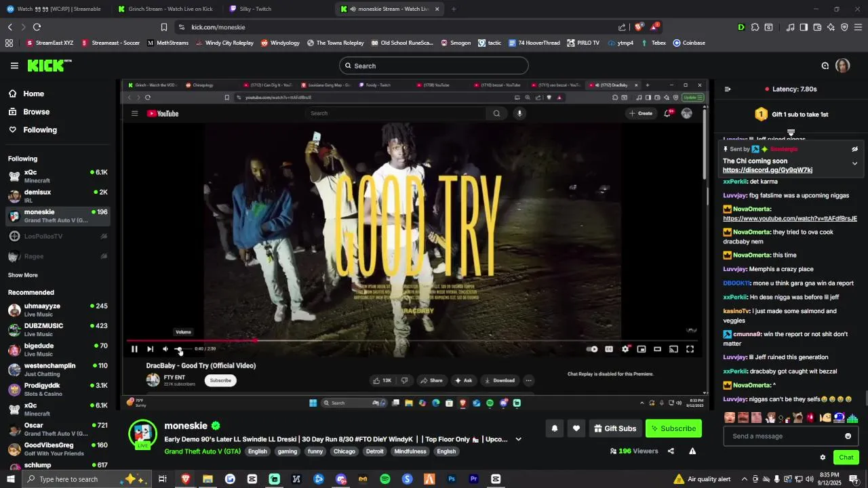Click the green Chat send button

pyautogui.click(x=846, y=457)
